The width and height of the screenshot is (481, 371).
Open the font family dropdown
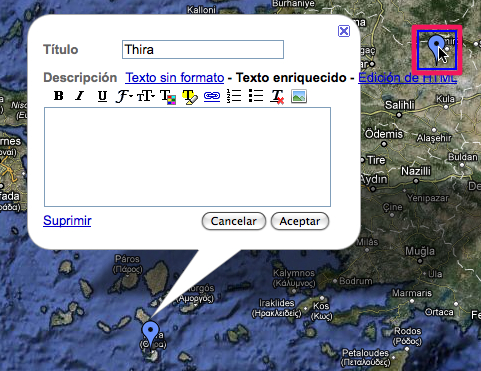click(124, 97)
